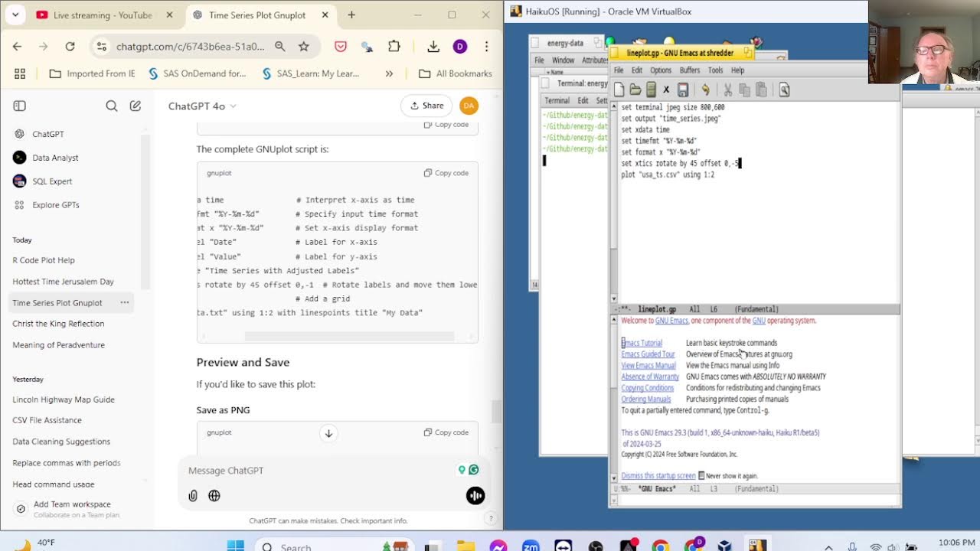The width and height of the screenshot is (980, 551).
Task: Show hidden system tray icons chevron
Action: [828, 546]
